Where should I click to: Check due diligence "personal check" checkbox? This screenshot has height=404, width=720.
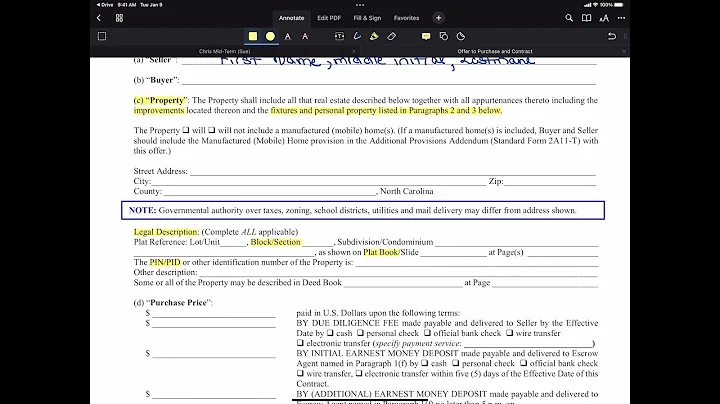click(x=360, y=333)
